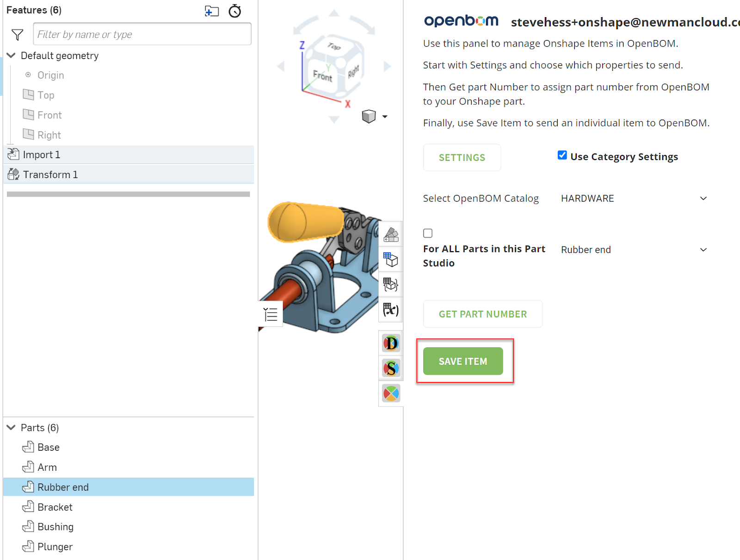
Task: Click the Front plane icon
Action: click(x=29, y=115)
